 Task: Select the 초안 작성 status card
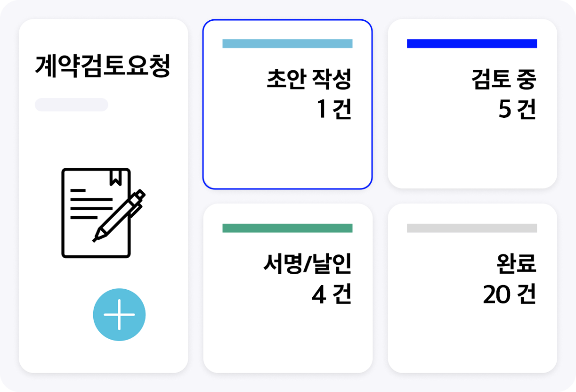[x=287, y=104]
